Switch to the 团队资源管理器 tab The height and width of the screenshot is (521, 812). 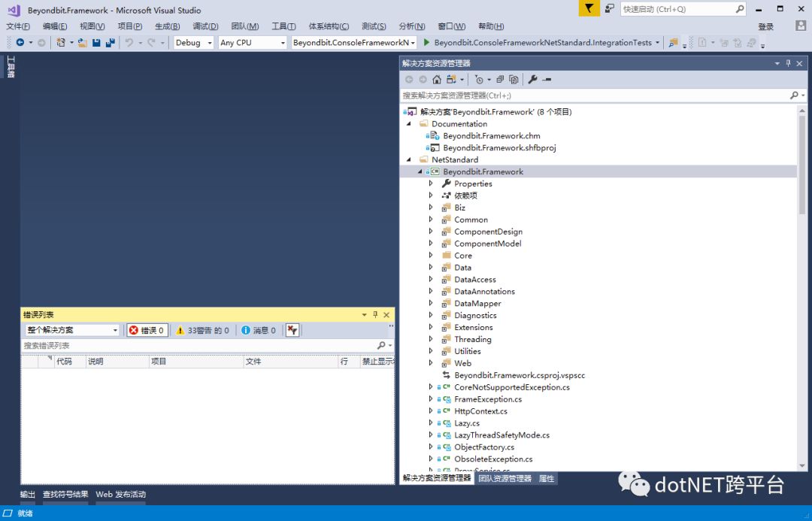(x=505, y=479)
